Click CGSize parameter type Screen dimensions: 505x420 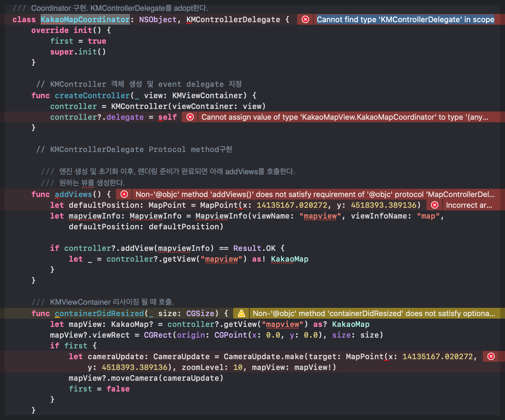point(200,314)
